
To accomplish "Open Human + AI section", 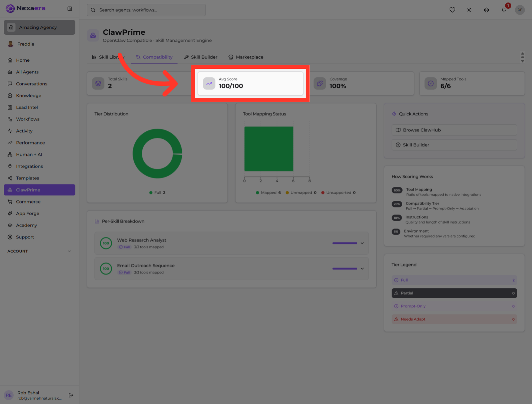I will tap(39, 154).
